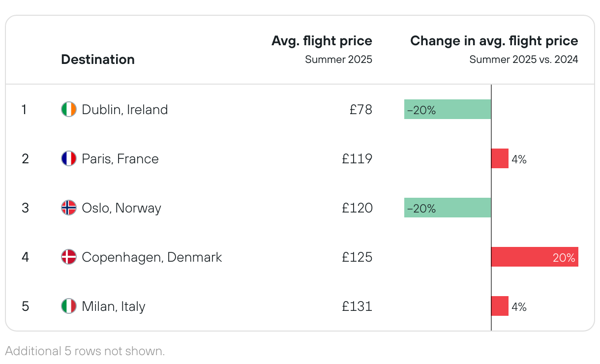Click the Copenhagen, Denmark destination name
The image size is (600, 364).
(152, 257)
